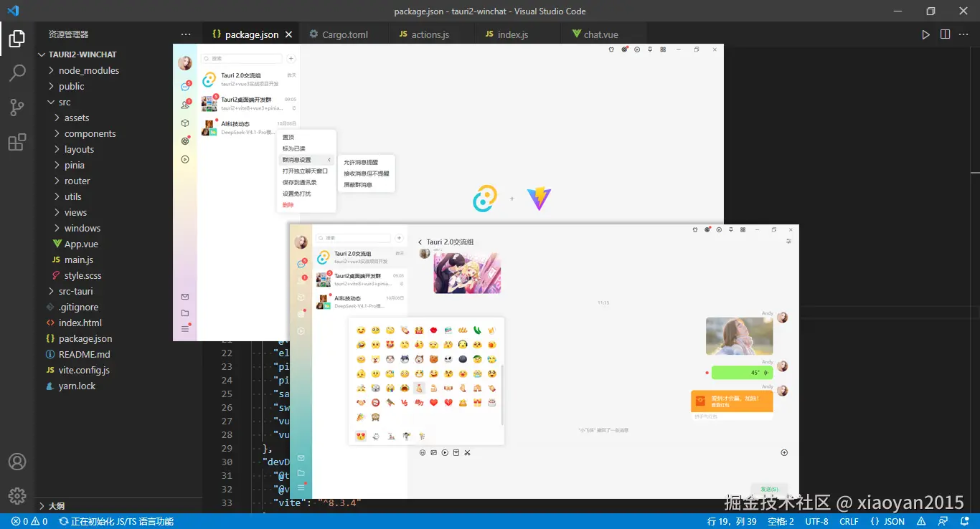Go back using arrow beside Tauri 2.0交流组 title

pos(420,242)
